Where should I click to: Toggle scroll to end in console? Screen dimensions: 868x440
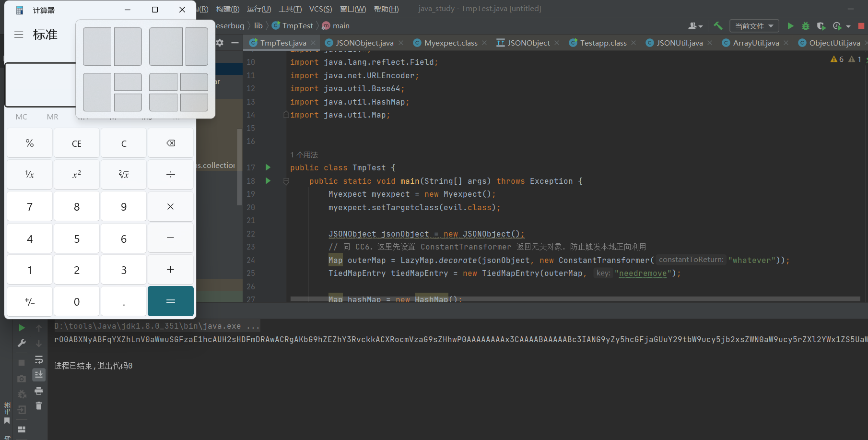click(x=39, y=374)
